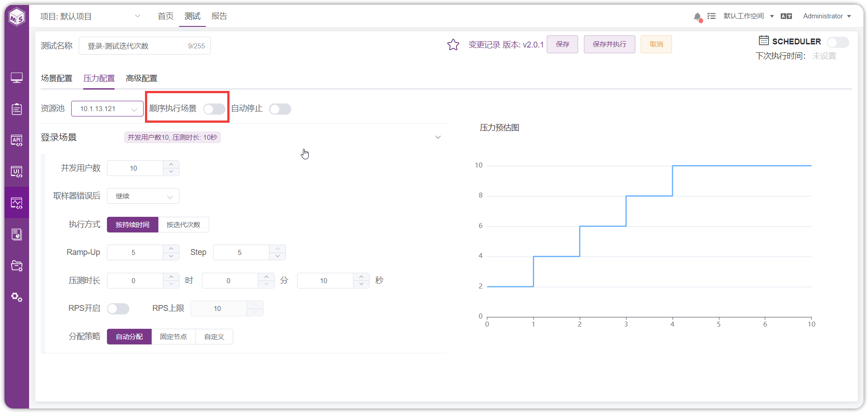868x413 pixels.
Task: Select 按持续时间 execution mode
Action: (x=132, y=224)
